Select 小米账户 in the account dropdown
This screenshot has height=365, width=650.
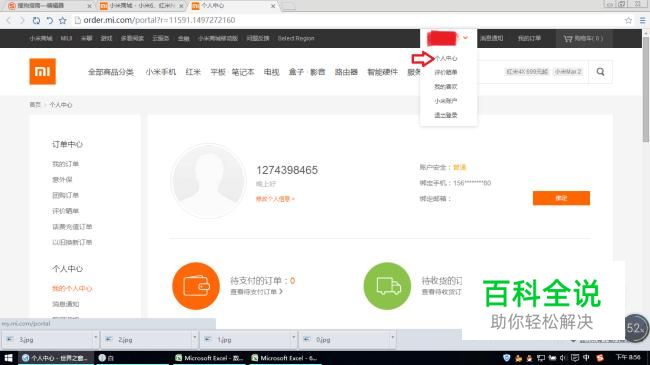click(x=446, y=101)
